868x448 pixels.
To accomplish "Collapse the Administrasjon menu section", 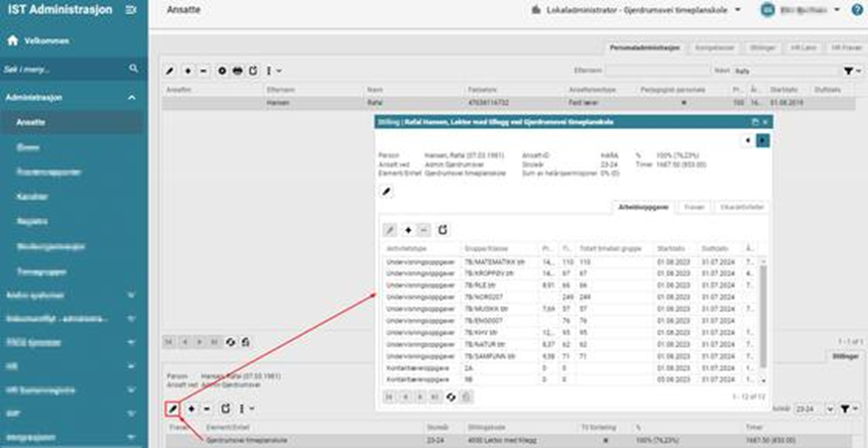I will [x=132, y=98].
